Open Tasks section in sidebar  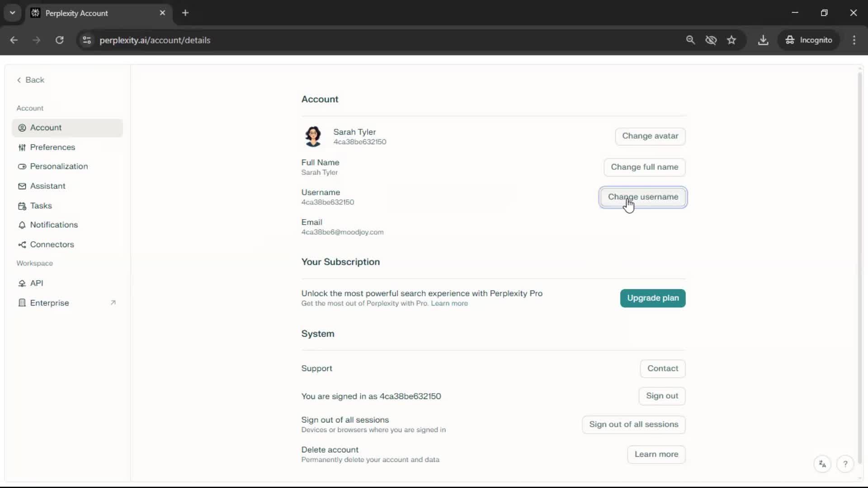(41, 206)
